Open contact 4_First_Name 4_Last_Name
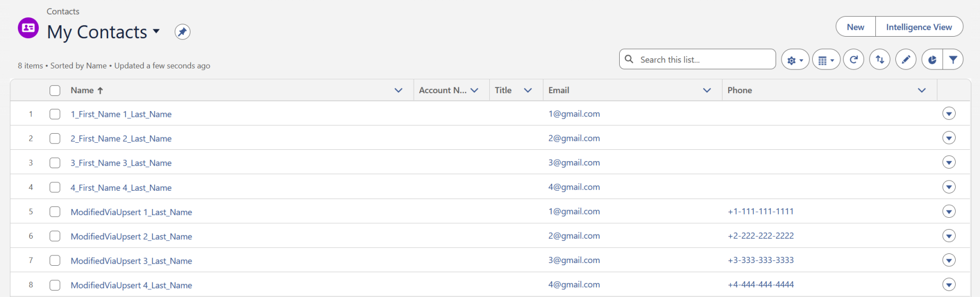 tap(121, 188)
